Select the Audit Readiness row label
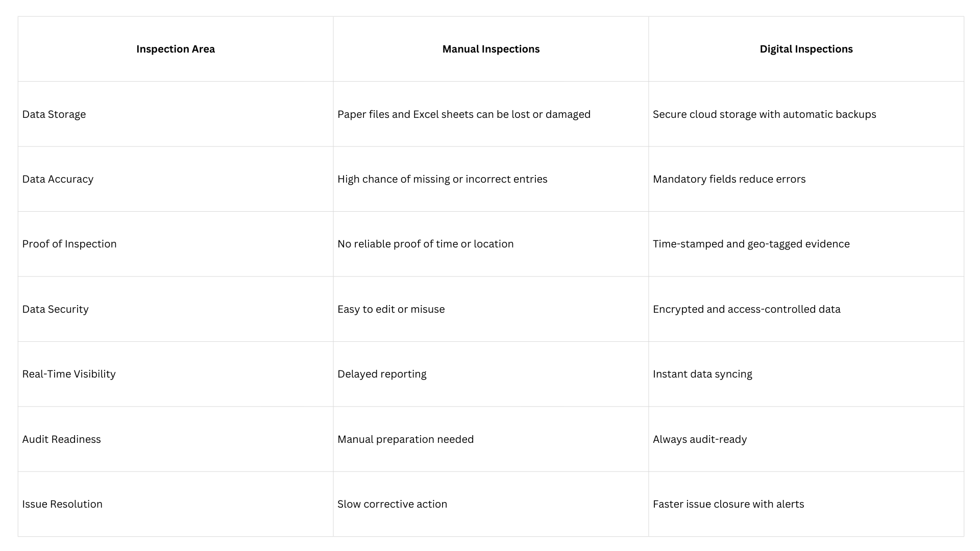 61,439
